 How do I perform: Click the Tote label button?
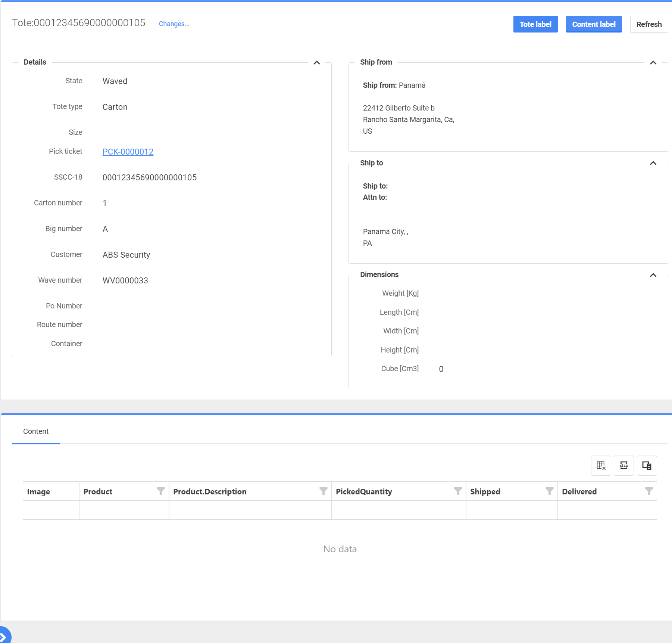(535, 24)
